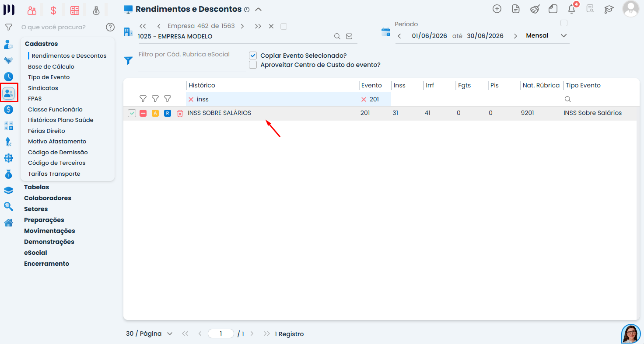Clear the inss Histórico filter with red X

191,99
